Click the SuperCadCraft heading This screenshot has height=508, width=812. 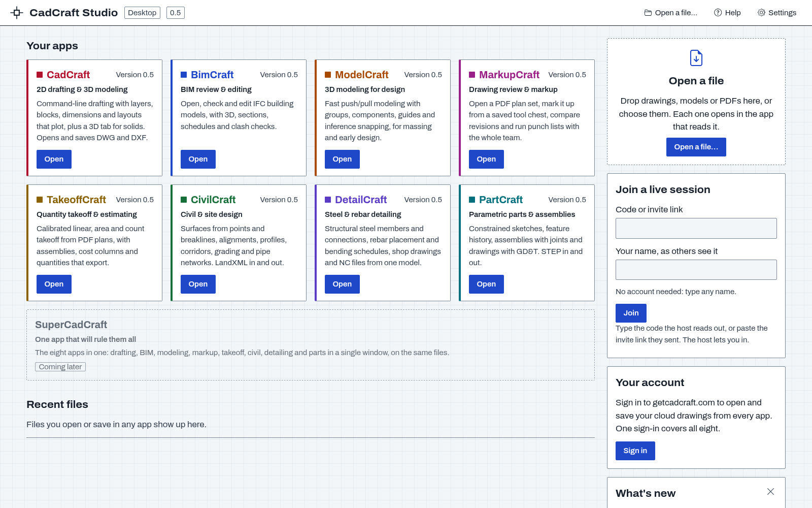71,325
